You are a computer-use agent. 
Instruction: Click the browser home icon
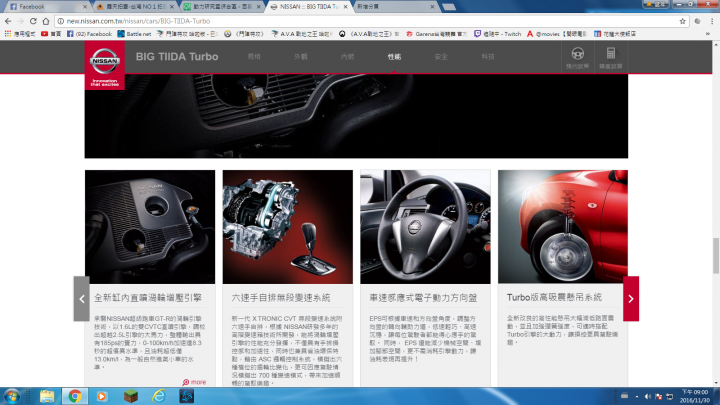(46, 21)
